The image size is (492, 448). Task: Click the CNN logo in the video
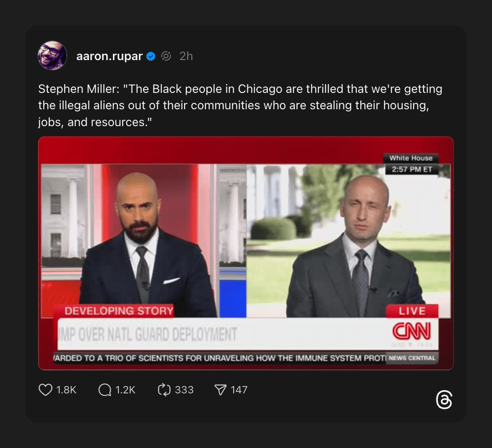tap(412, 331)
